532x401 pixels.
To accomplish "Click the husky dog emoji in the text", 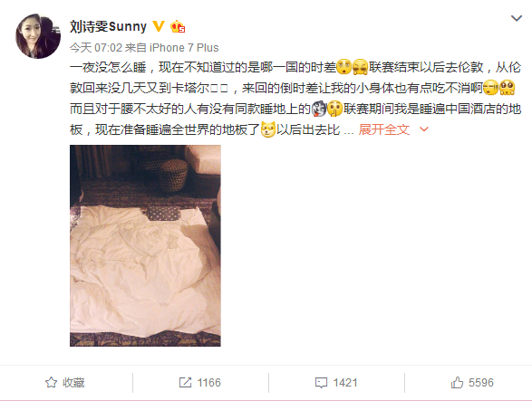I will 319,109.
